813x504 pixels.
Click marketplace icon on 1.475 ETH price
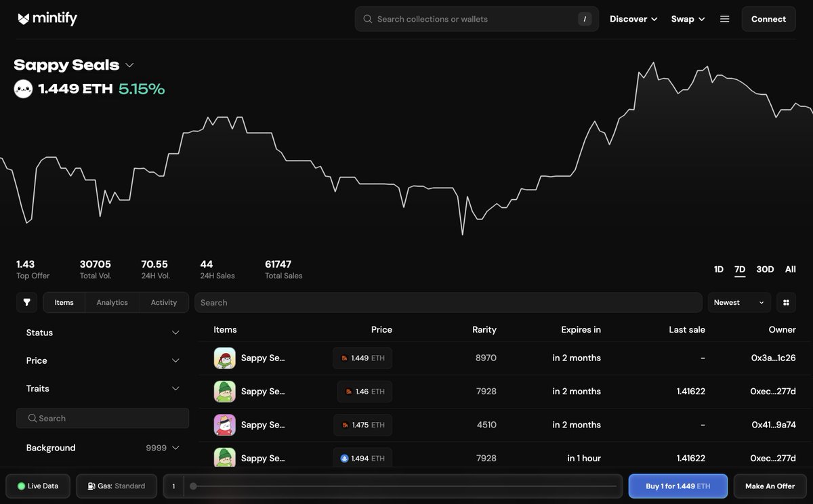point(345,425)
